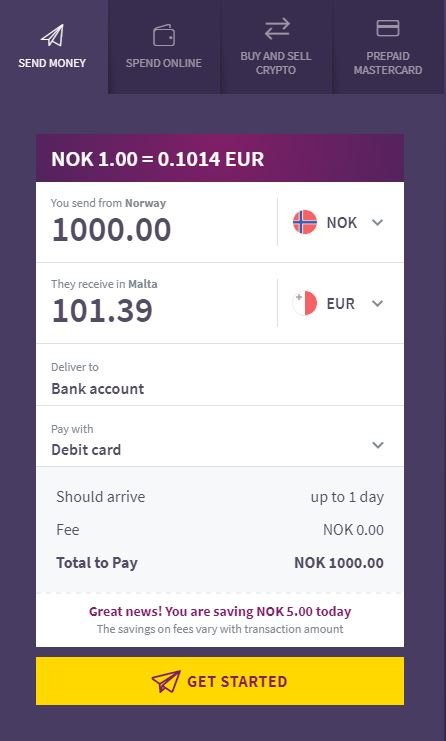This screenshot has height=741, width=446.
Task: Click the NOK currency code label
Action: click(342, 223)
